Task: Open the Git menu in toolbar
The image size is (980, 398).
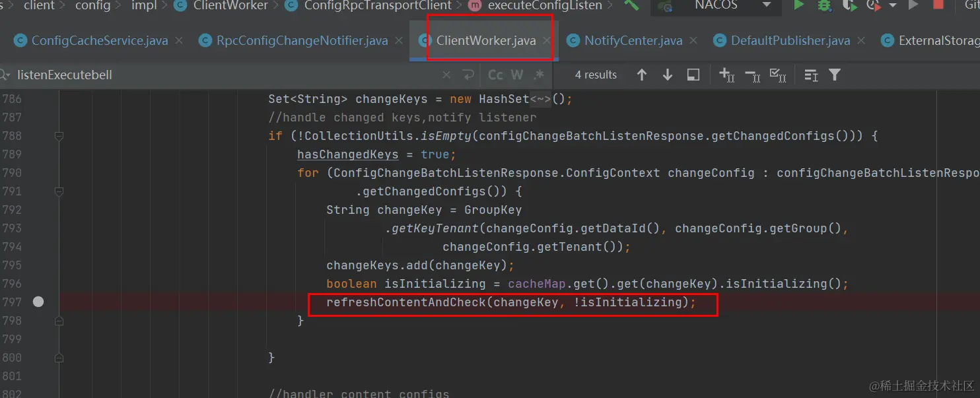Action: 971,5
